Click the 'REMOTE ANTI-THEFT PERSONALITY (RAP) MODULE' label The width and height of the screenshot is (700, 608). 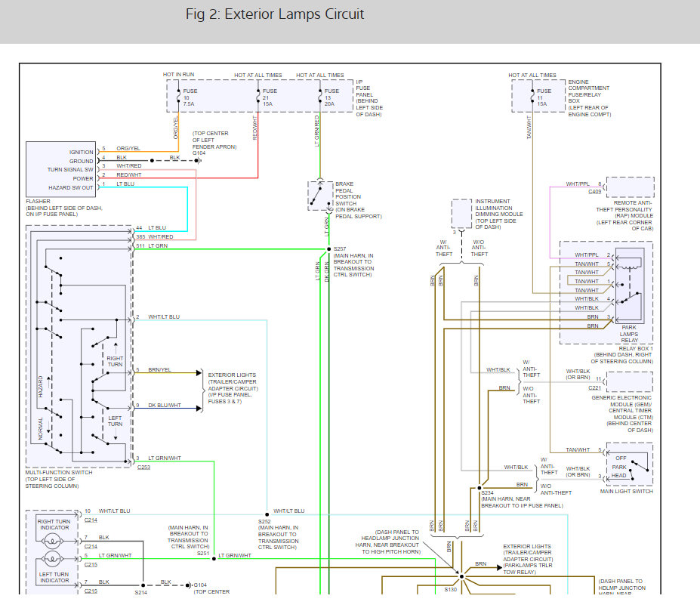click(x=624, y=215)
